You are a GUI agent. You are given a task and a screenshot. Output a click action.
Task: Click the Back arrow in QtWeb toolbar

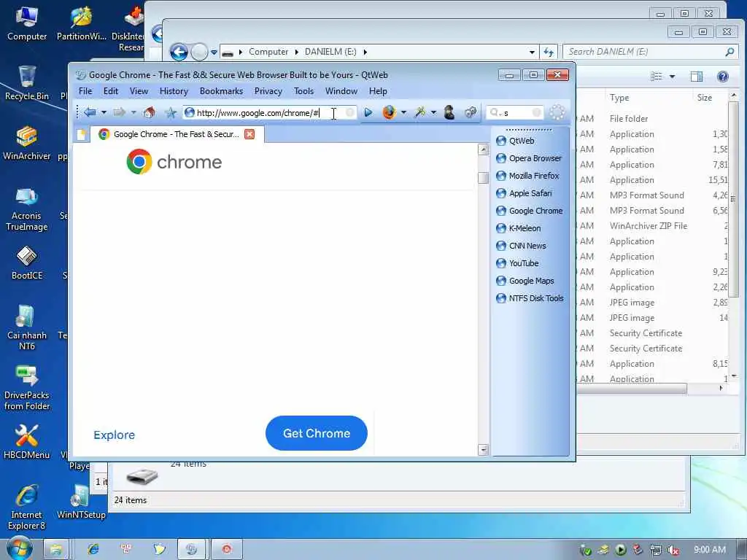[90, 112]
